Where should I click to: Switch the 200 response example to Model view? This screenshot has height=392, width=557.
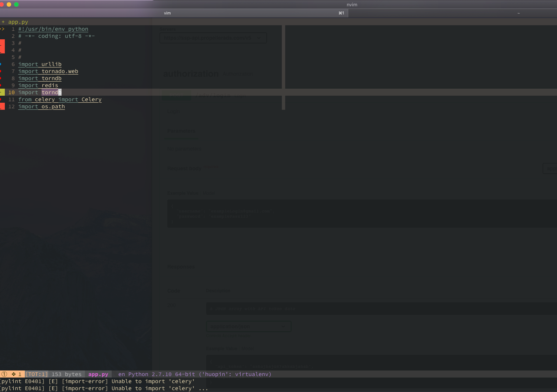coord(247,348)
